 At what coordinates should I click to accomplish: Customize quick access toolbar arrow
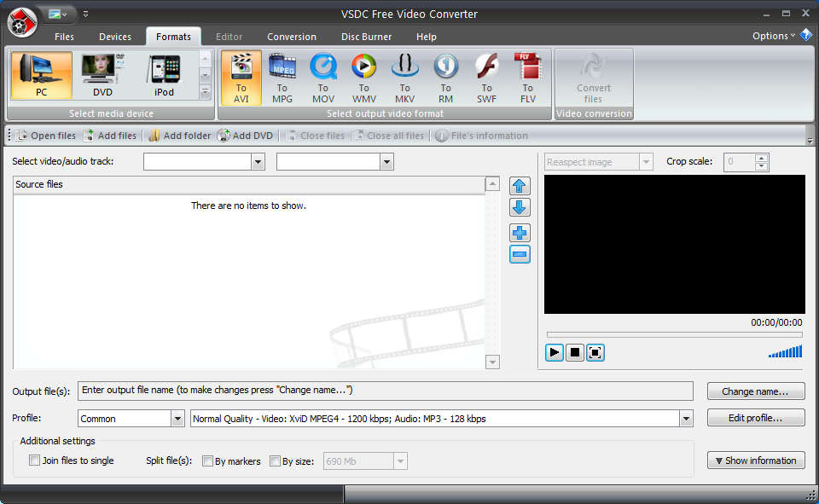pyautogui.click(x=85, y=14)
